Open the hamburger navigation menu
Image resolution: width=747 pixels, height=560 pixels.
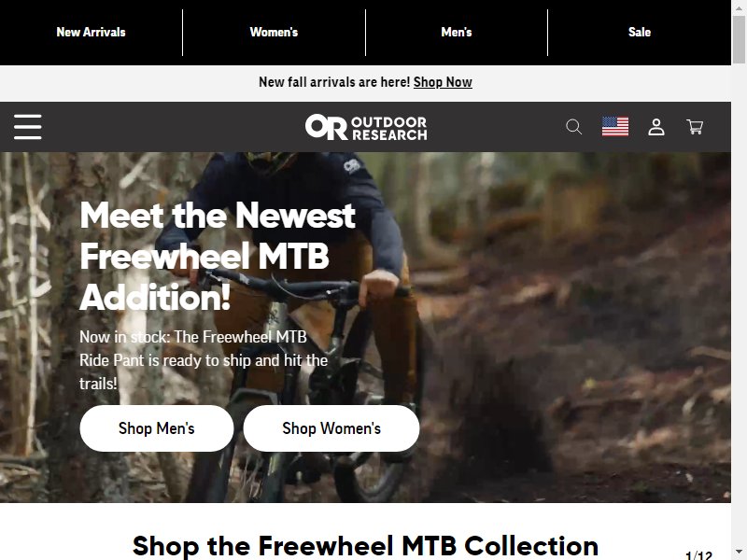tap(28, 127)
